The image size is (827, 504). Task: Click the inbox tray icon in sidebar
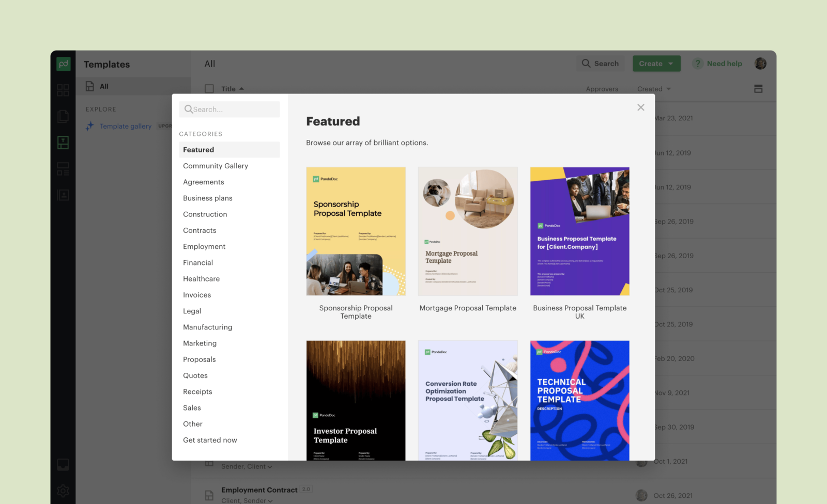click(x=63, y=465)
